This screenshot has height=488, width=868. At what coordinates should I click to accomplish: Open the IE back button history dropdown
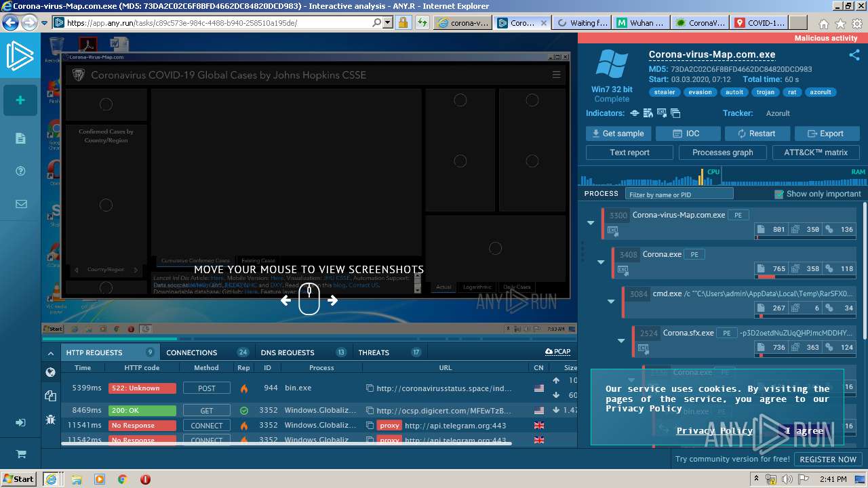[x=45, y=22]
